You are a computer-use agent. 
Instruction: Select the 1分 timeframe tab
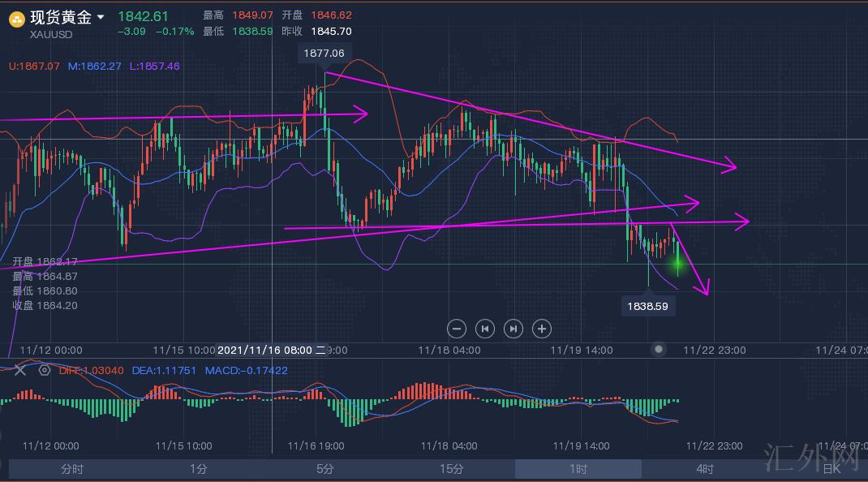198,469
